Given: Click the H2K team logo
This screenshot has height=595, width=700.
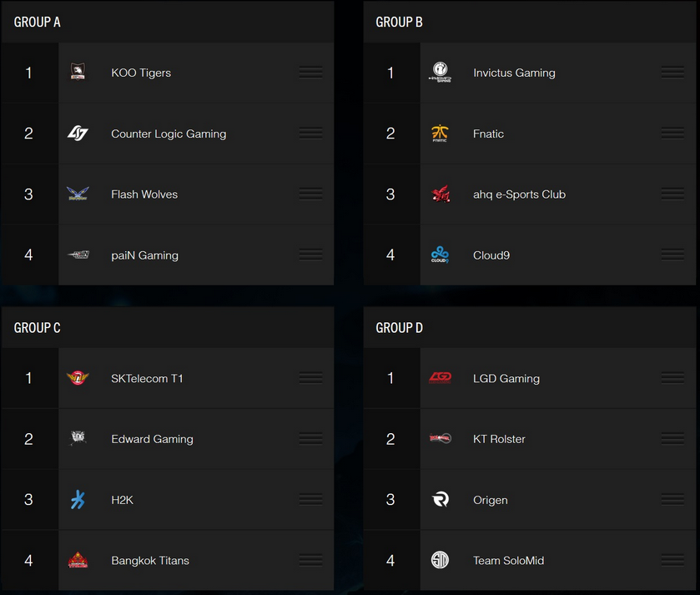Looking at the screenshot, I should click(78, 500).
